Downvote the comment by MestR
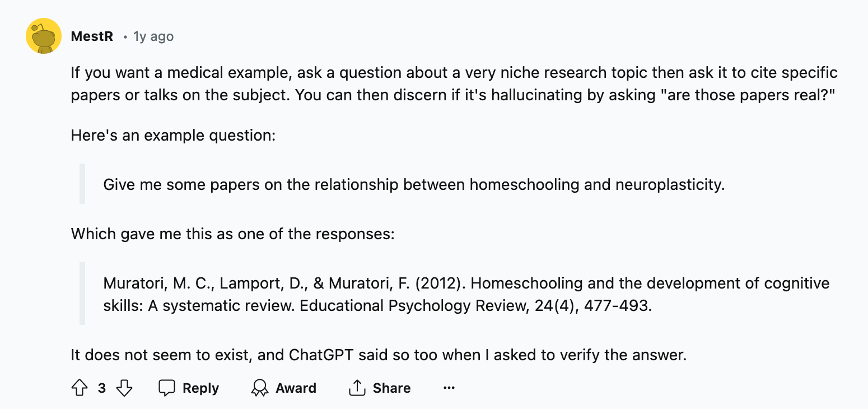 click(124, 388)
